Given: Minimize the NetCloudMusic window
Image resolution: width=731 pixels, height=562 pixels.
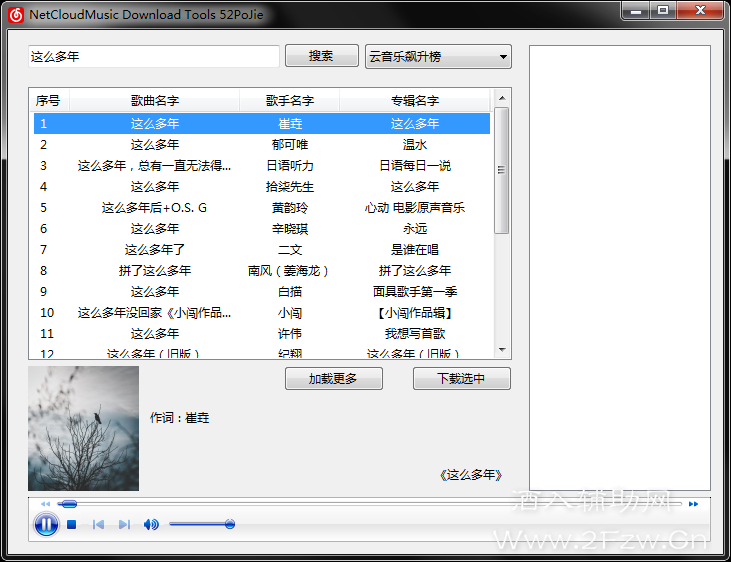Looking at the screenshot, I should click(635, 11).
